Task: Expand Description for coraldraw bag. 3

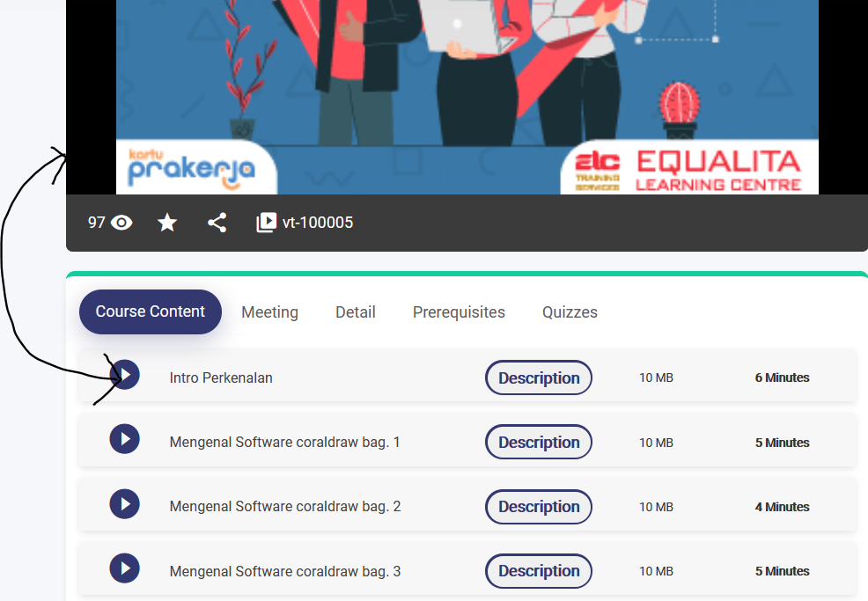Action: (x=539, y=570)
